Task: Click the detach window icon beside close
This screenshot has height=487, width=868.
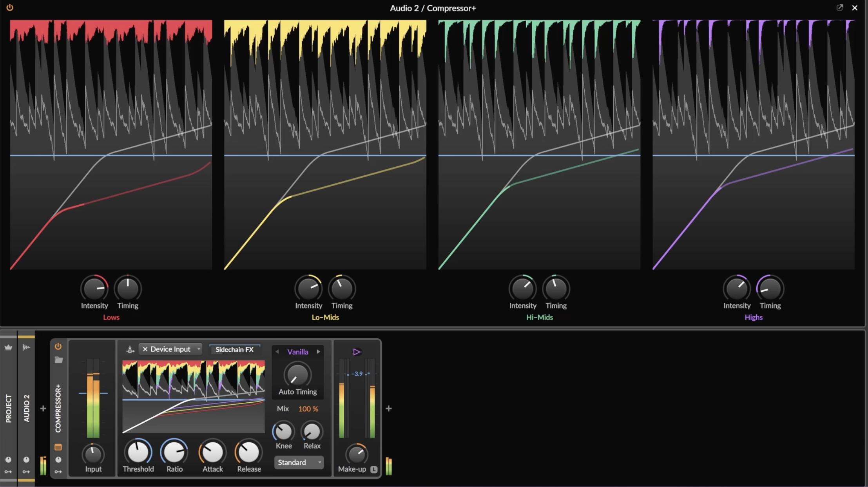Action: (x=840, y=7)
